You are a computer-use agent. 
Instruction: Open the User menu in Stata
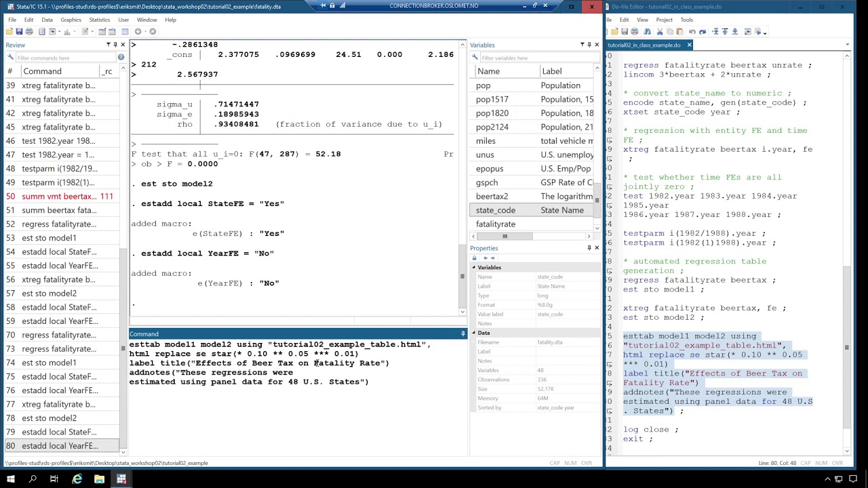coord(123,20)
